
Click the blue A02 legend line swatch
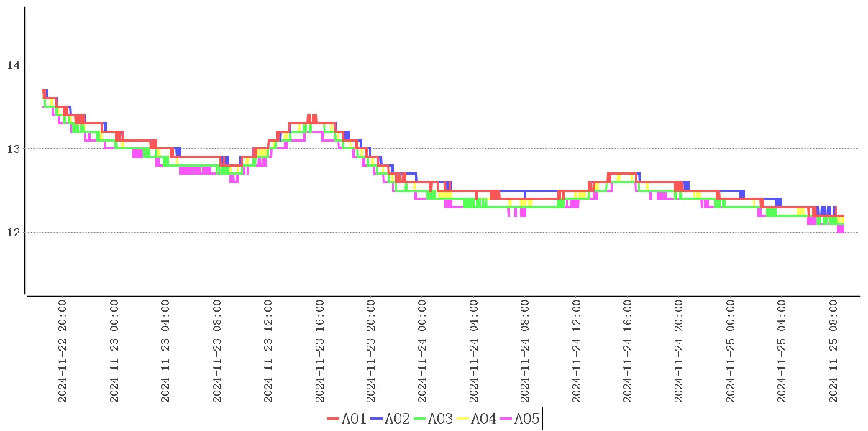[x=376, y=419]
